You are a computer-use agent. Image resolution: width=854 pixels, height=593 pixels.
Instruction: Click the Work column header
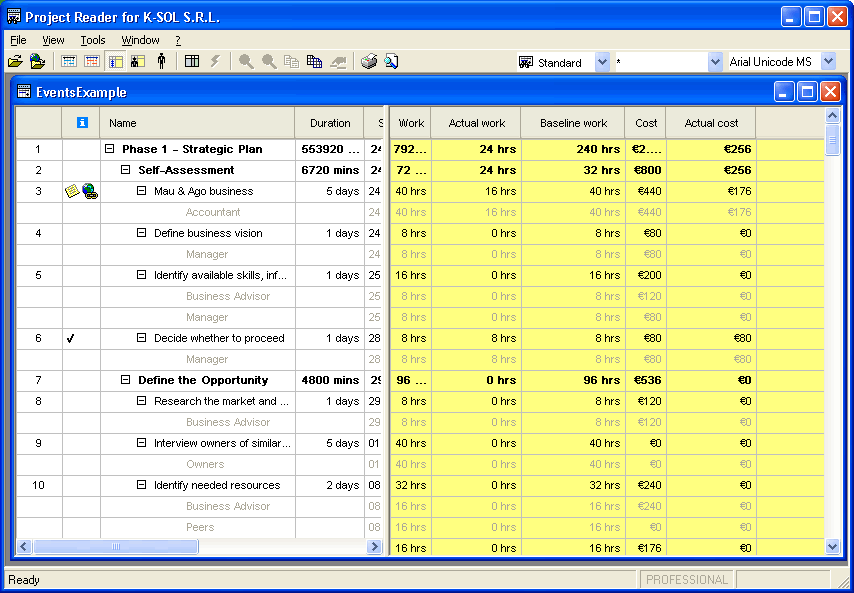coord(411,123)
